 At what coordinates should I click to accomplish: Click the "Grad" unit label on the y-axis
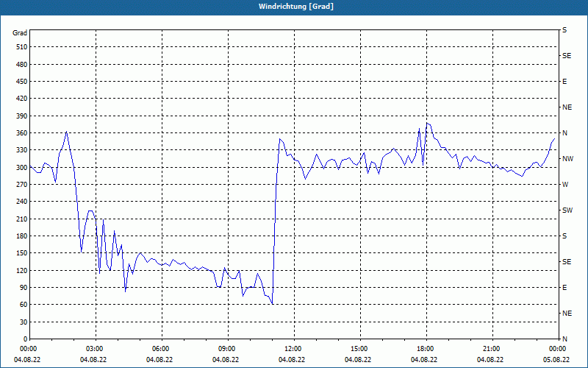(20, 33)
